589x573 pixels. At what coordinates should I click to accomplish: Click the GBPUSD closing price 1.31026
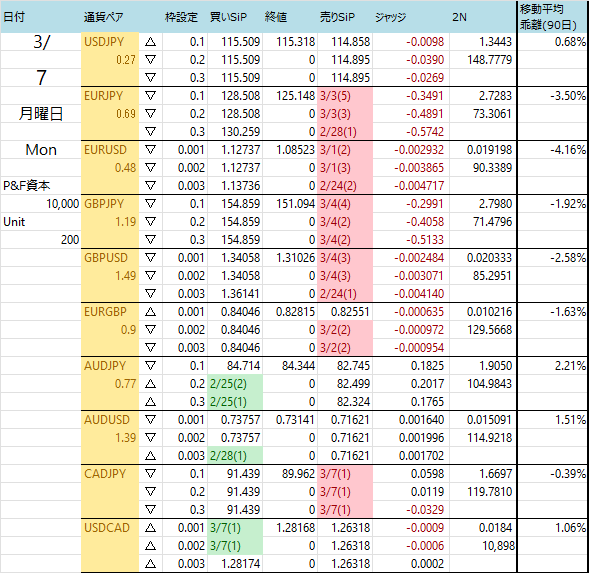[296, 258]
